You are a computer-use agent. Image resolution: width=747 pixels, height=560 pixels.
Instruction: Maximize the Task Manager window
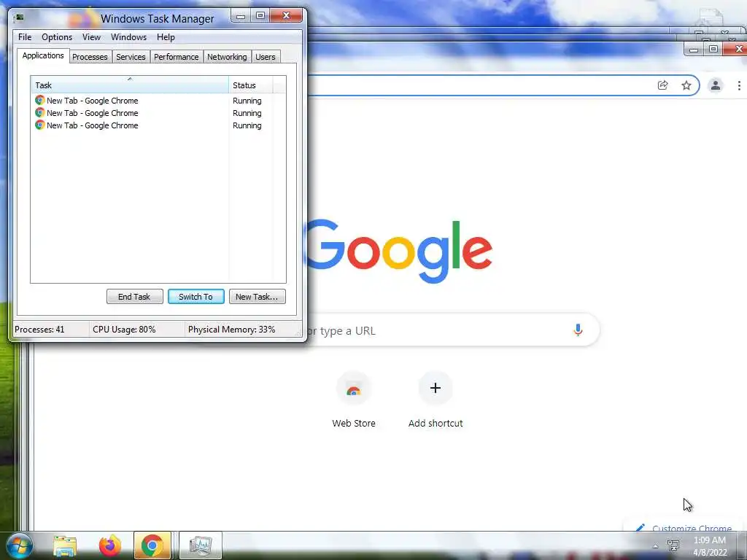[260, 16]
